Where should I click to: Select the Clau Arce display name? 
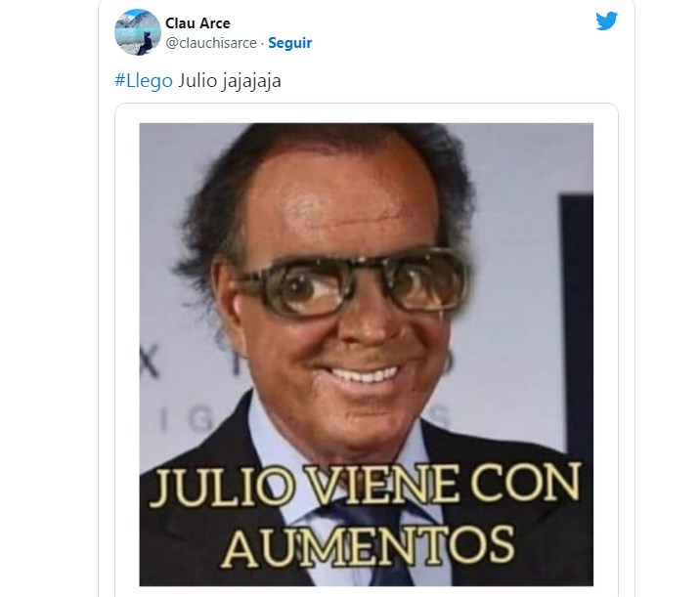[197, 23]
